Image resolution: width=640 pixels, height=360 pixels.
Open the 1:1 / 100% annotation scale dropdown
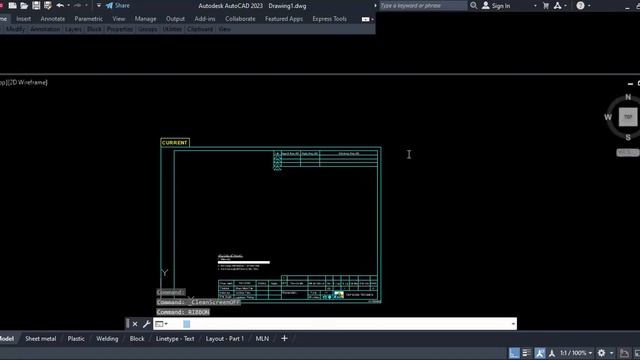[576, 353]
